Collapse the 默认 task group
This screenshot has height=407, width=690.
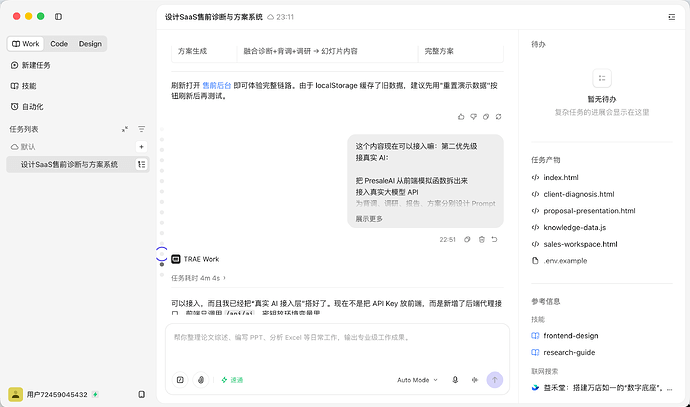coord(23,147)
